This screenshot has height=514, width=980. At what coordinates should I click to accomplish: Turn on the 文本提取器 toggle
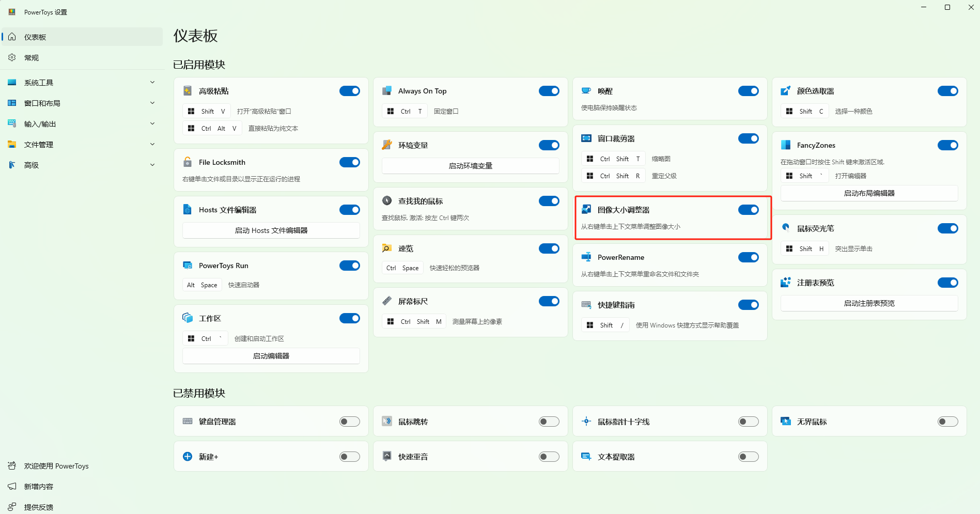pyautogui.click(x=749, y=457)
